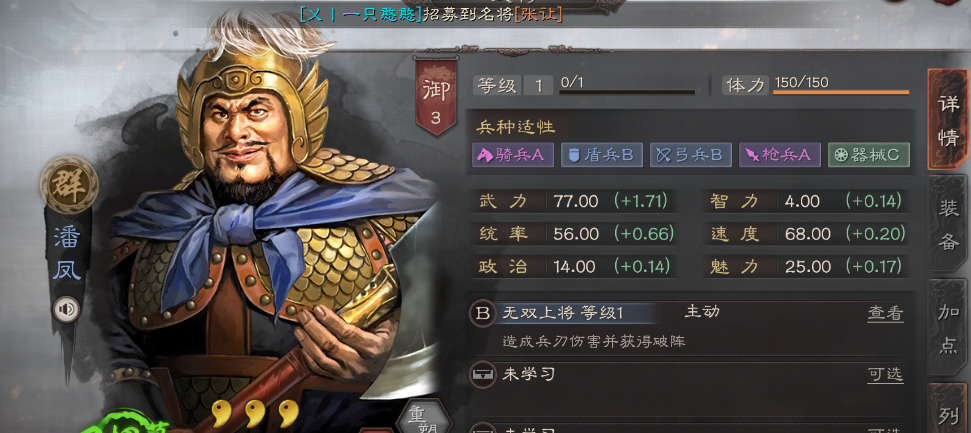Open the 装备 equipment tab

(x=947, y=224)
